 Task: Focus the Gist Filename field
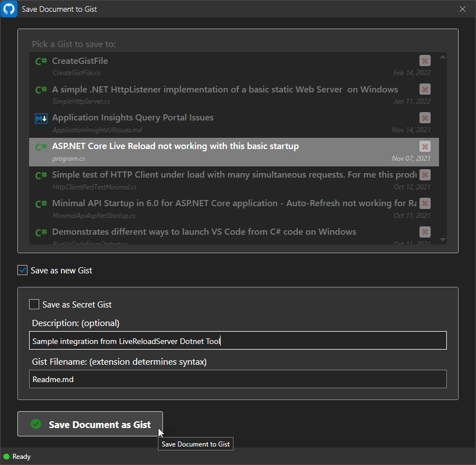coord(237,379)
